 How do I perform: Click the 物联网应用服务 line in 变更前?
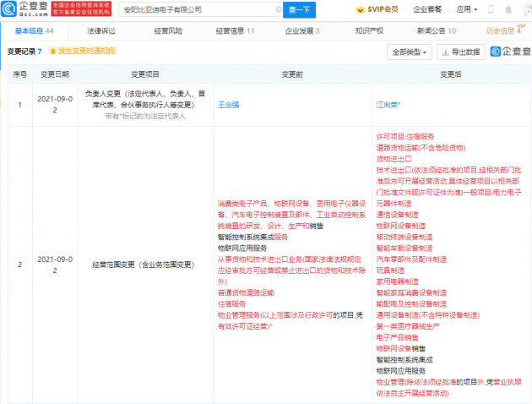click(242, 248)
